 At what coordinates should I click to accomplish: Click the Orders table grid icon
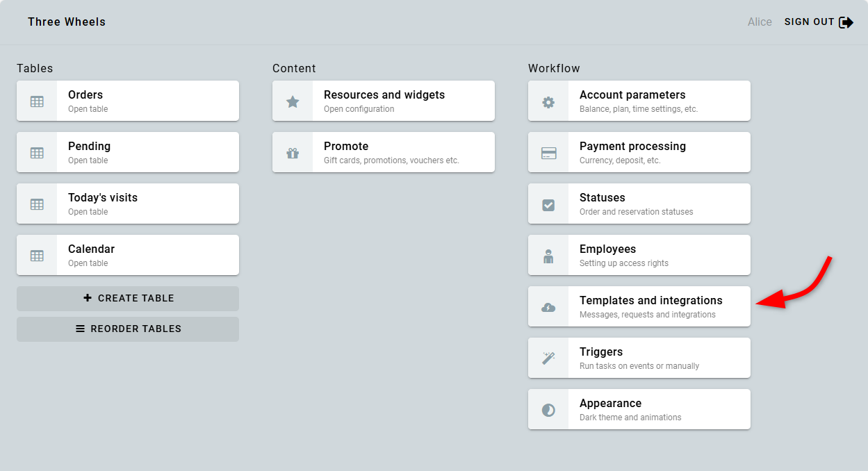[37, 101]
